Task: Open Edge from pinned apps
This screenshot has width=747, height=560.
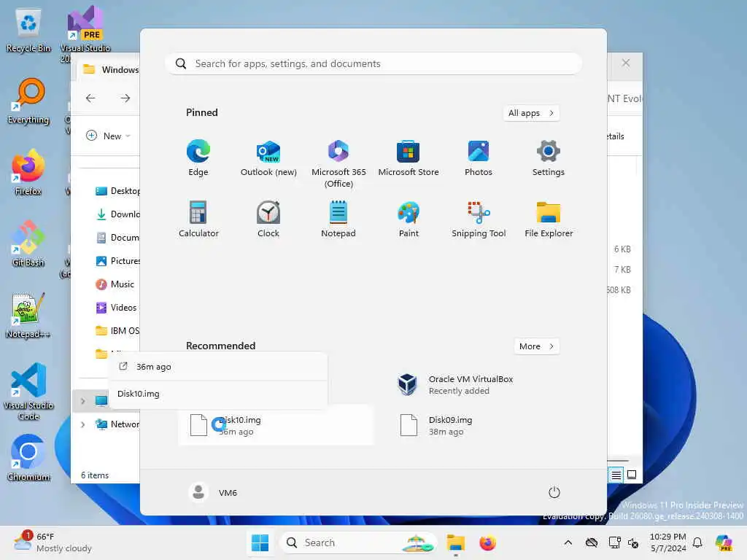Action: (198, 157)
